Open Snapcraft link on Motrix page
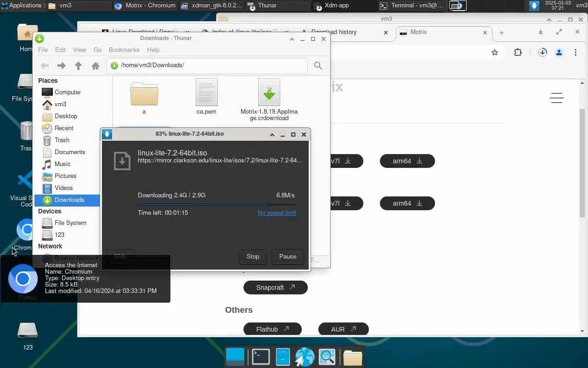The image size is (588, 368). (275, 287)
